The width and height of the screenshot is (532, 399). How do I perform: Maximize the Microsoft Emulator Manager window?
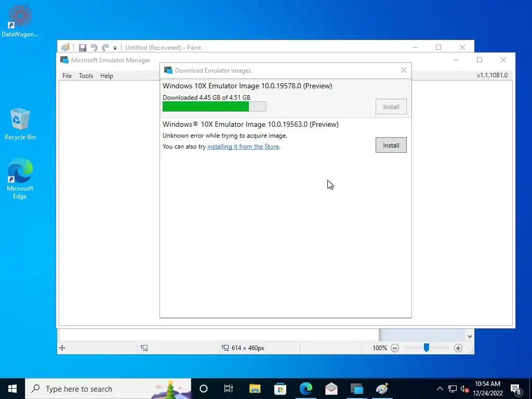[x=480, y=60]
